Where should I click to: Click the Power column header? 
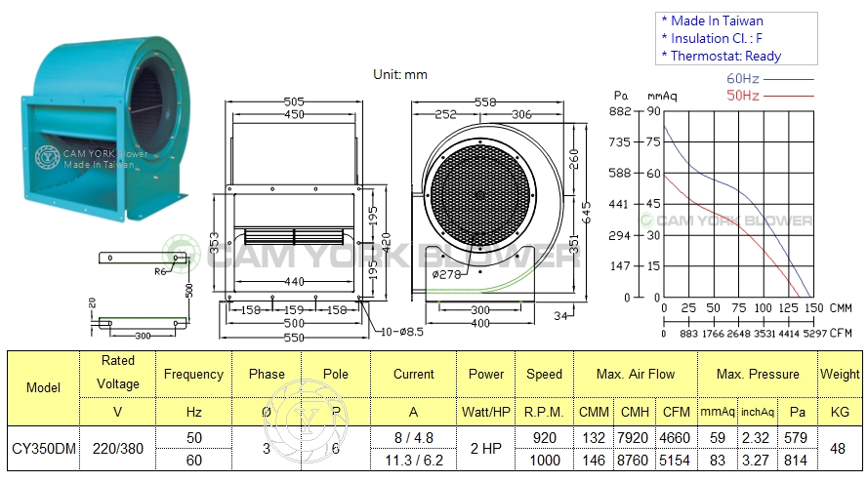[x=486, y=374]
